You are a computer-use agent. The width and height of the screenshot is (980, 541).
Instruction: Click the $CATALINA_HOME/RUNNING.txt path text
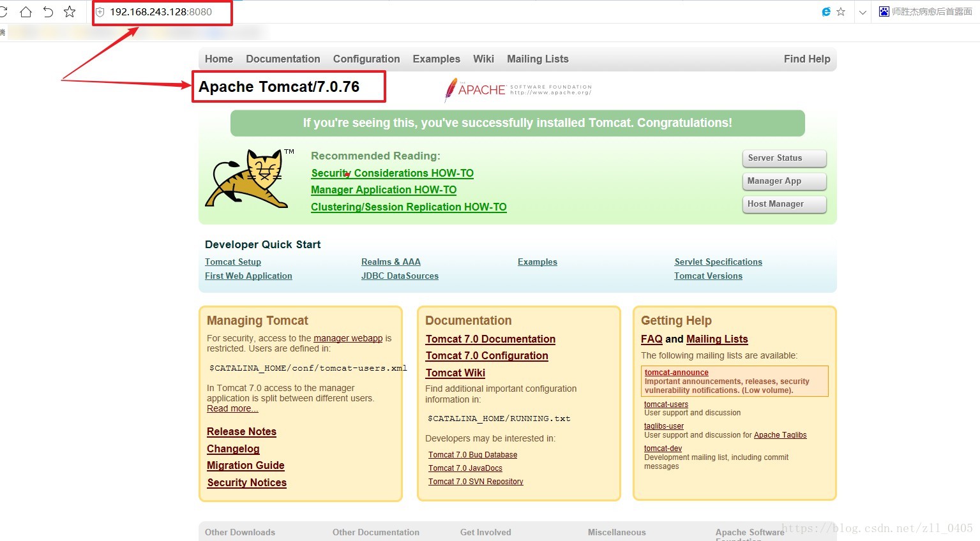(x=499, y=419)
